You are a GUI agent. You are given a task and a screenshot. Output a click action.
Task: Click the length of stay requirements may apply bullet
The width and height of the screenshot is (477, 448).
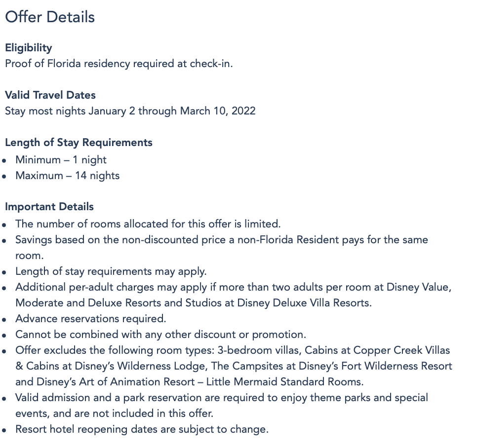pos(111,271)
